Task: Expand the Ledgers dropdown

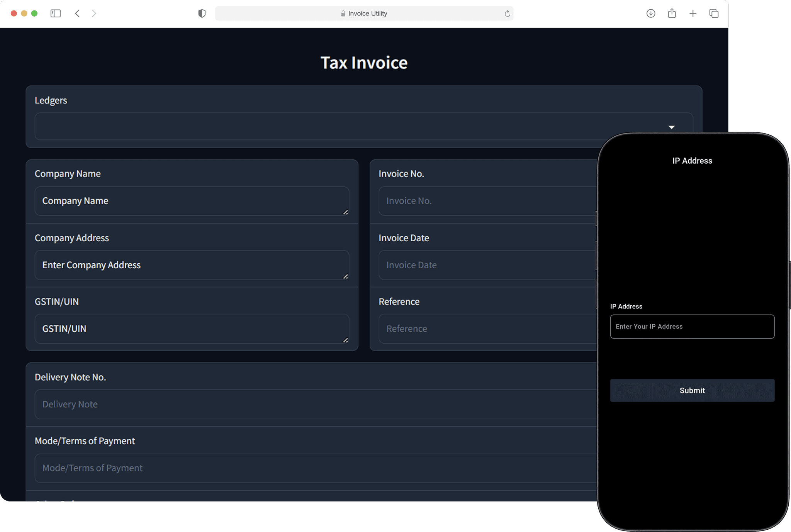Action: [672, 127]
